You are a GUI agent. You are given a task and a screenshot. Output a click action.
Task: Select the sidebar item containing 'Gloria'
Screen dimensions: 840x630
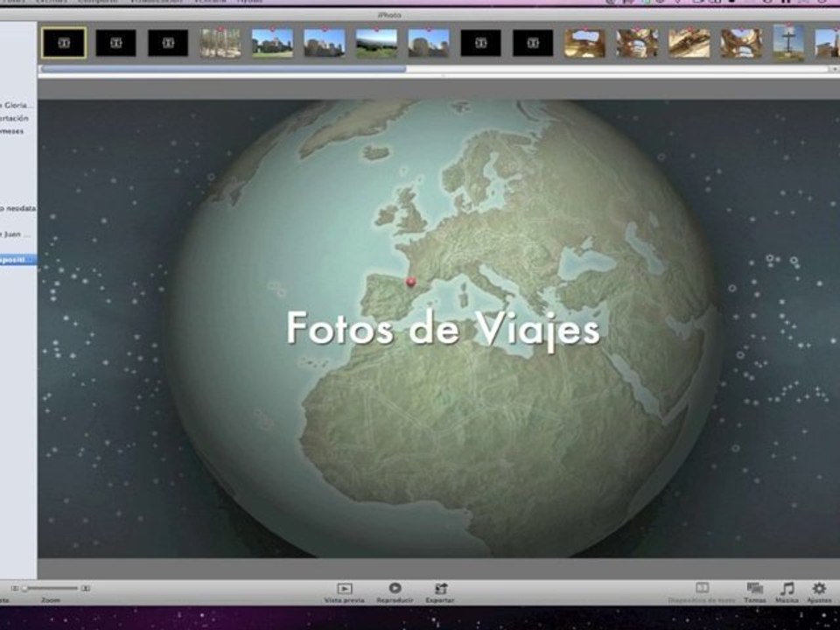tap(18, 106)
